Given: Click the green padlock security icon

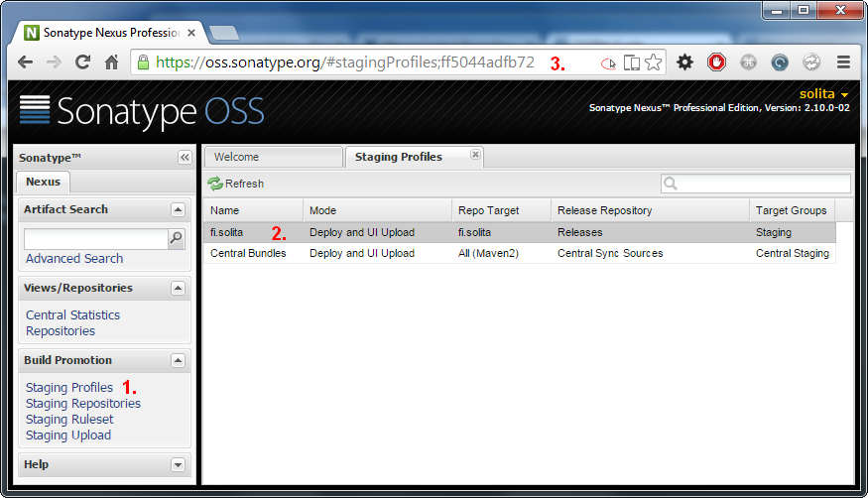Looking at the screenshot, I should tap(143, 62).
